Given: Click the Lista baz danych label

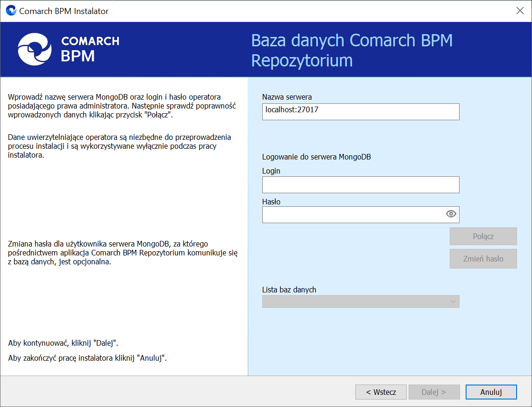Looking at the screenshot, I should [289, 290].
